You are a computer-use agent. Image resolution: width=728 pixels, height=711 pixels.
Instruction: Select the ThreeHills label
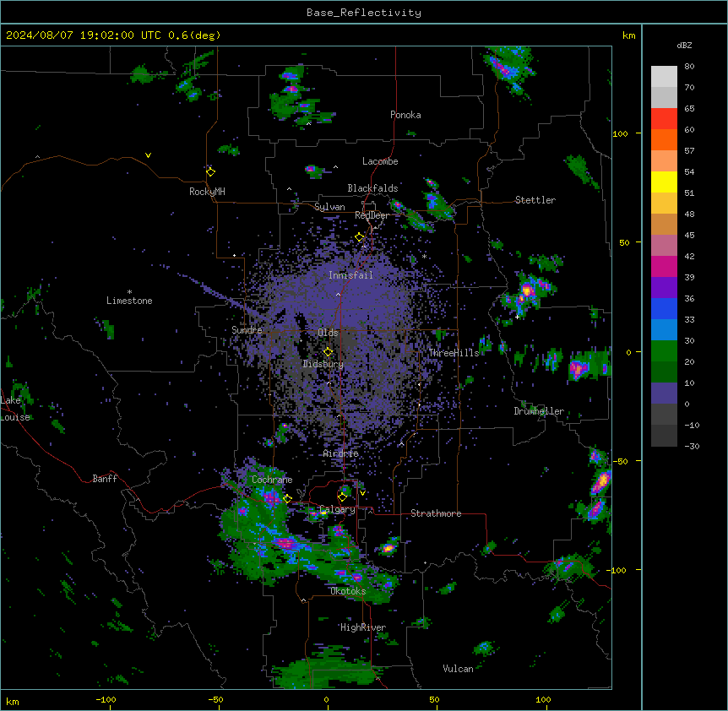pyautogui.click(x=454, y=353)
